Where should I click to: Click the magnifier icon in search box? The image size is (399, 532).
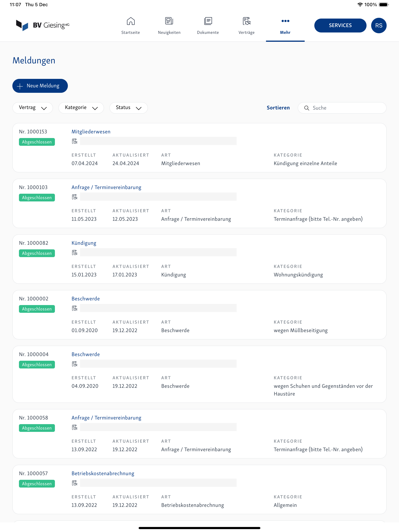(x=307, y=108)
